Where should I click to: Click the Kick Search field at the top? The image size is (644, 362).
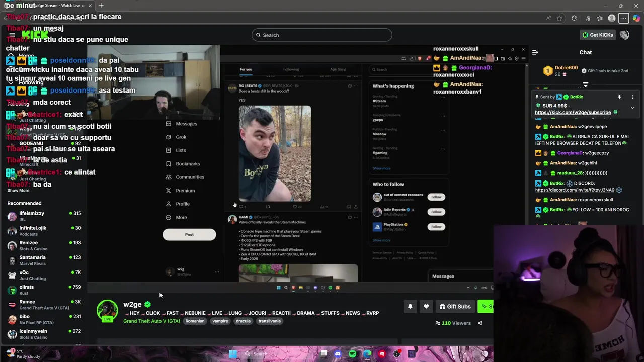[322, 35]
